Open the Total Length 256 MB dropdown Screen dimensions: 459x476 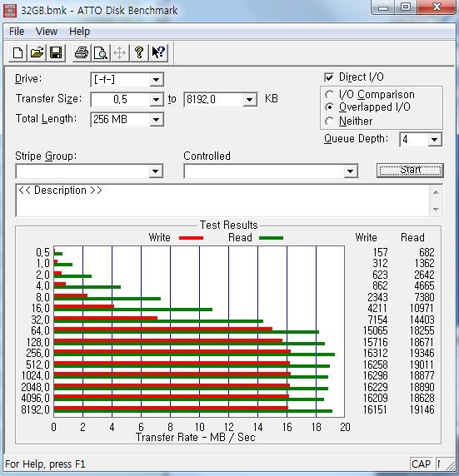tap(157, 120)
